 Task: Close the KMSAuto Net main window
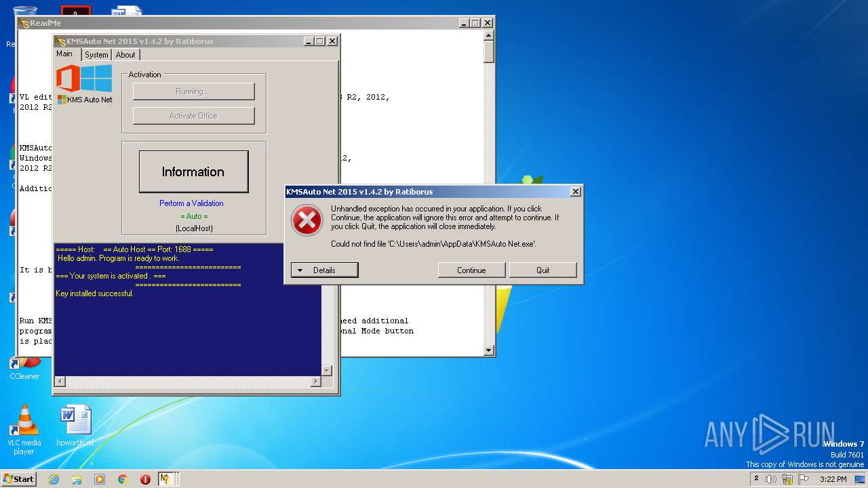(x=332, y=41)
